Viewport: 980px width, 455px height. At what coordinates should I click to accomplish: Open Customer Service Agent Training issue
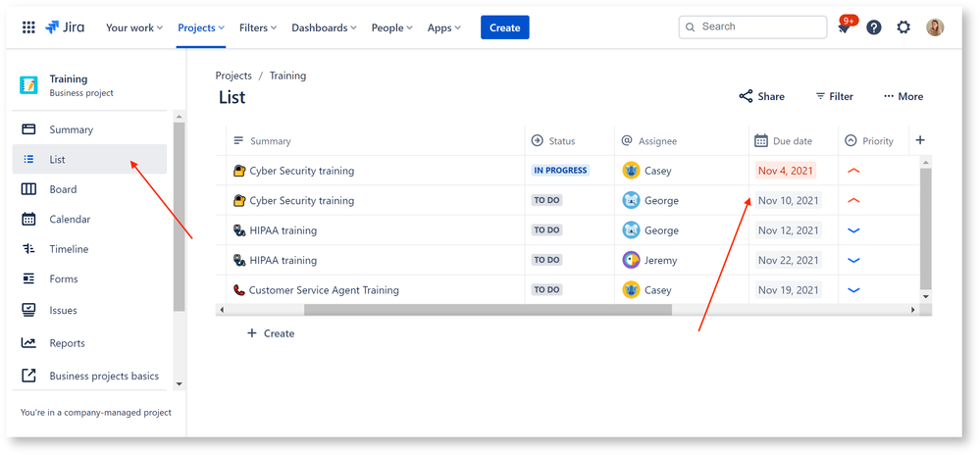(324, 290)
